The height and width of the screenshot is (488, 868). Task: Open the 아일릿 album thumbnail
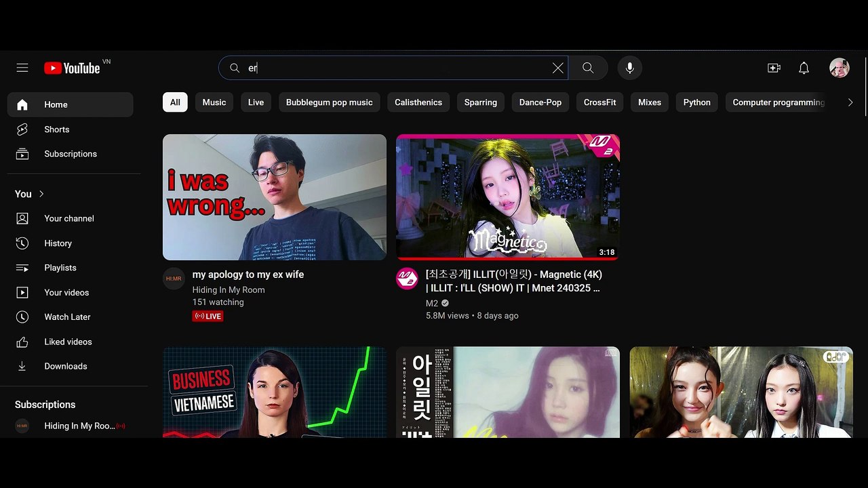click(x=508, y=392)
